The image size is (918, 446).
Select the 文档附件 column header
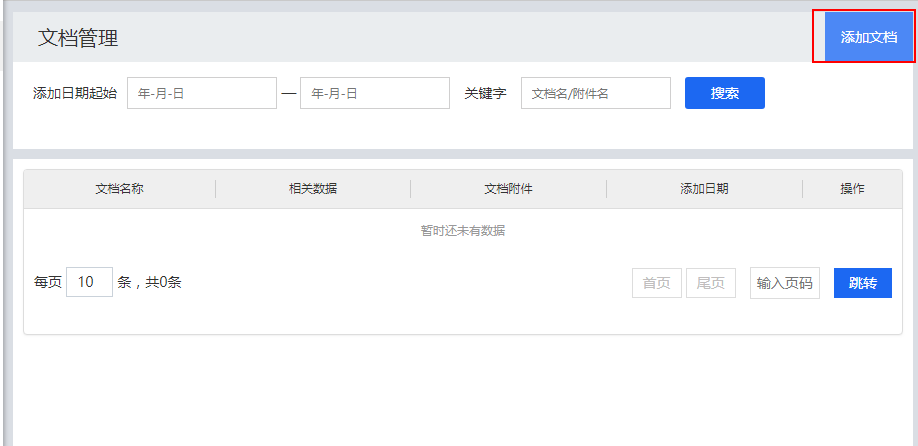[508, 189]
